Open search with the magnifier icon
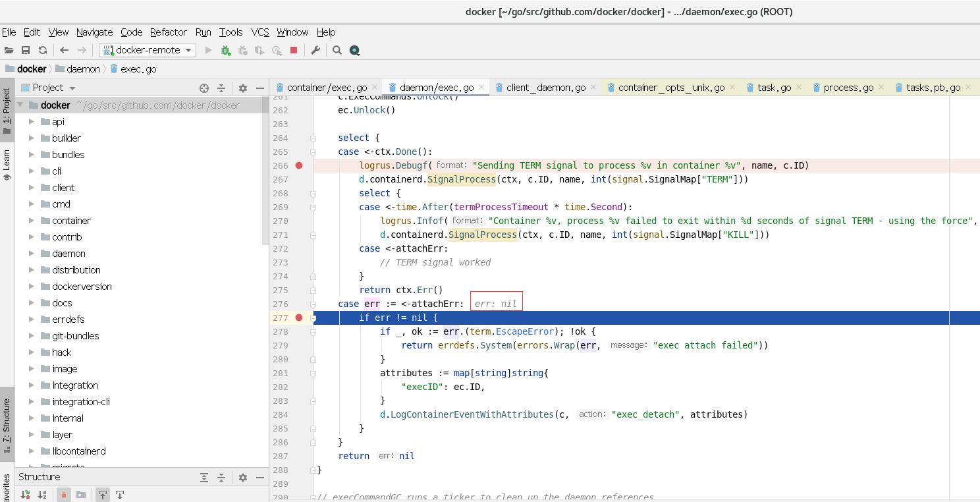The width and height of the screenshot is (980, 502). click(337, 50)
